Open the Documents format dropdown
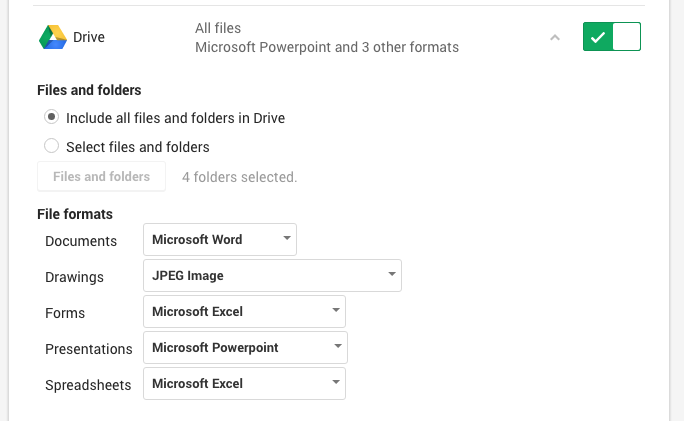This screenshot has width=684, height=421. (x=220, y=240)
